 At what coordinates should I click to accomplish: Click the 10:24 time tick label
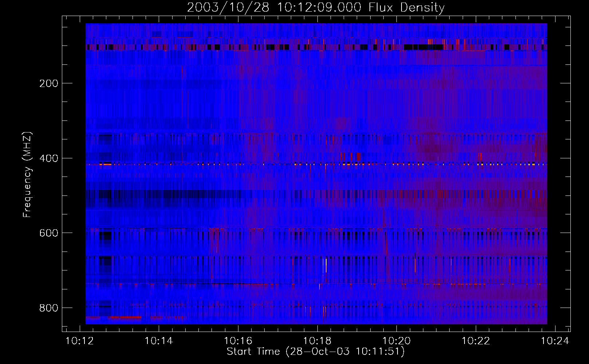[555, 341]
